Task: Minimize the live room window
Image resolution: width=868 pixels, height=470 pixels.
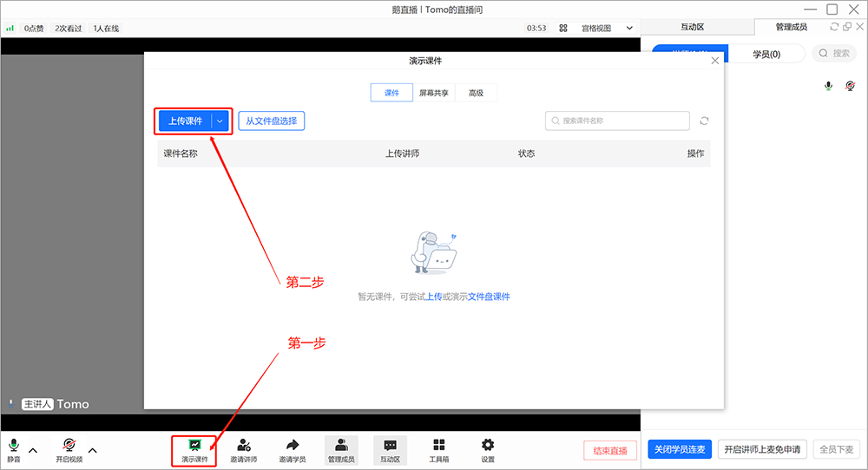Action: (811, 10)
